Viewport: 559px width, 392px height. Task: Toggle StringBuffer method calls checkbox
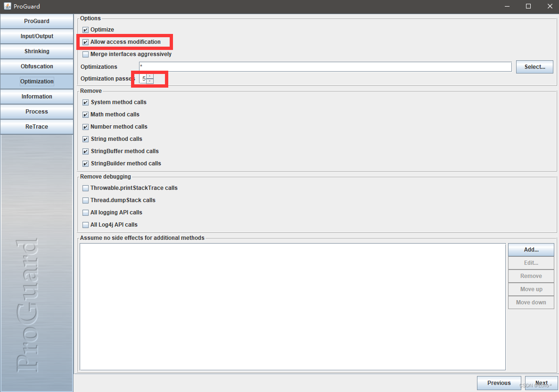[x=86, y=151]
